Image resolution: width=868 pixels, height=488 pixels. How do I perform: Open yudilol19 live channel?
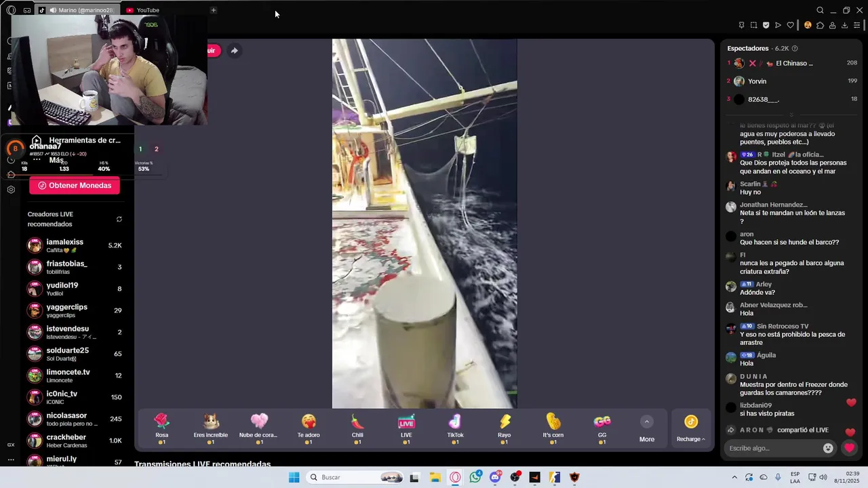tap(75, 289)
